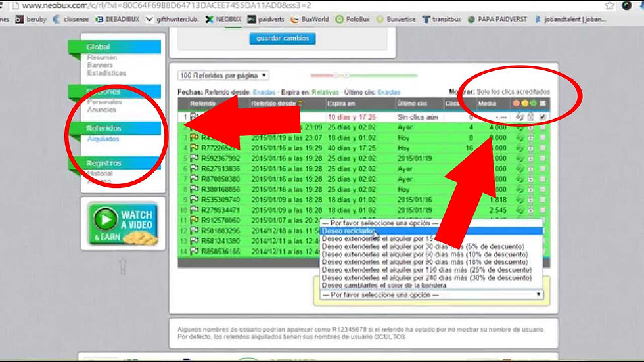
Task: Open the BuxWorld bookmark
Action: 310,19
